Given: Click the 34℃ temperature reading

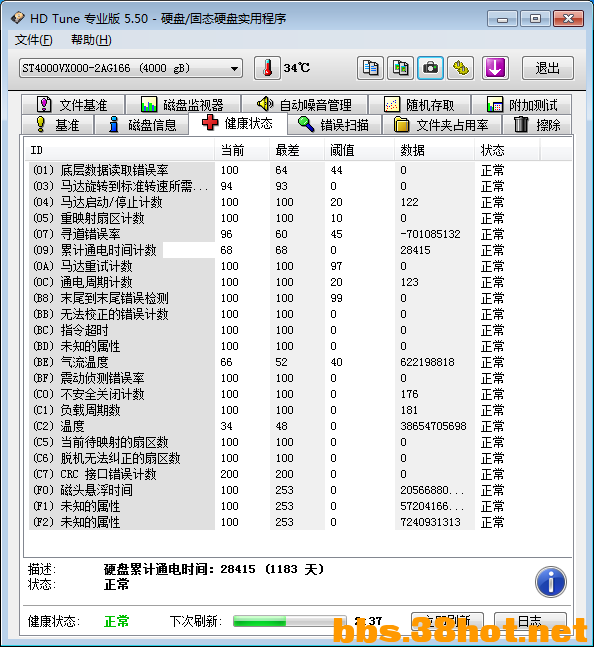Looking at the screenshot, I should [297, 68].
